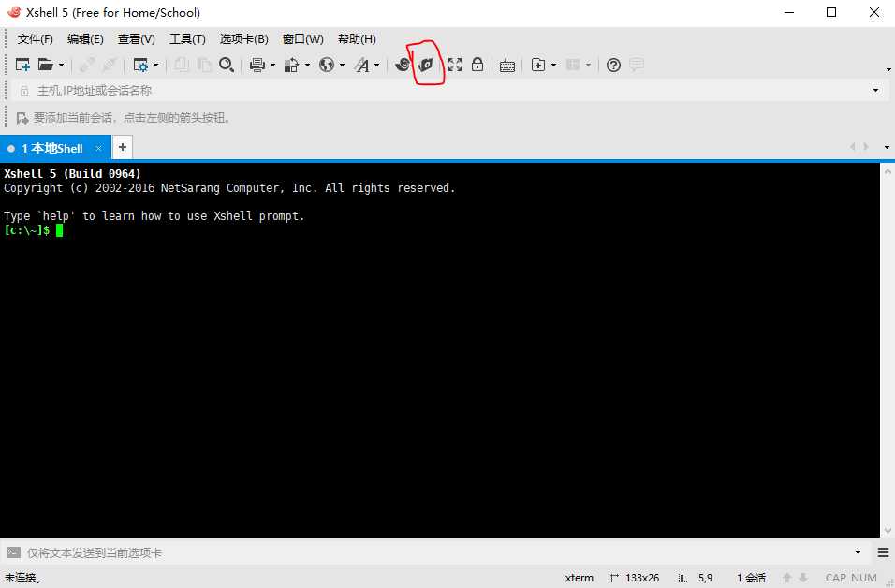The height and width of the screenshot is (588, 895).
Task: Open the compose bar hamburger menu
Action: 883,552
